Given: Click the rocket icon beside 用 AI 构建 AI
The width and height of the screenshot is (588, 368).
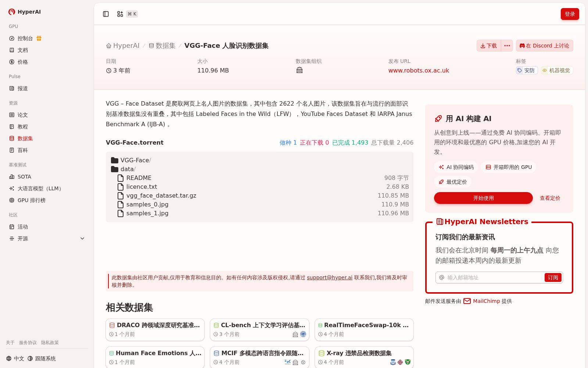Looking at the screenshot, I should click(438, 118).
